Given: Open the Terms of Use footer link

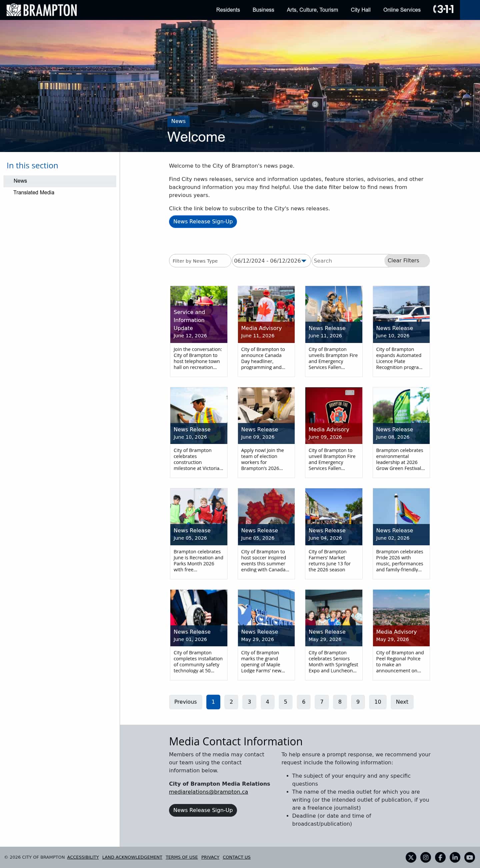Looking at the screenshot, I should click(182, 857).
